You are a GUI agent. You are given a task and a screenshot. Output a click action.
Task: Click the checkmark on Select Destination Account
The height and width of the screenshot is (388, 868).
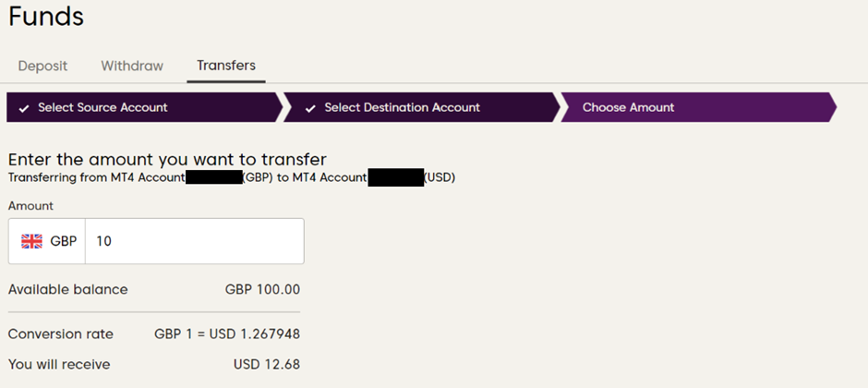(310, 107)
